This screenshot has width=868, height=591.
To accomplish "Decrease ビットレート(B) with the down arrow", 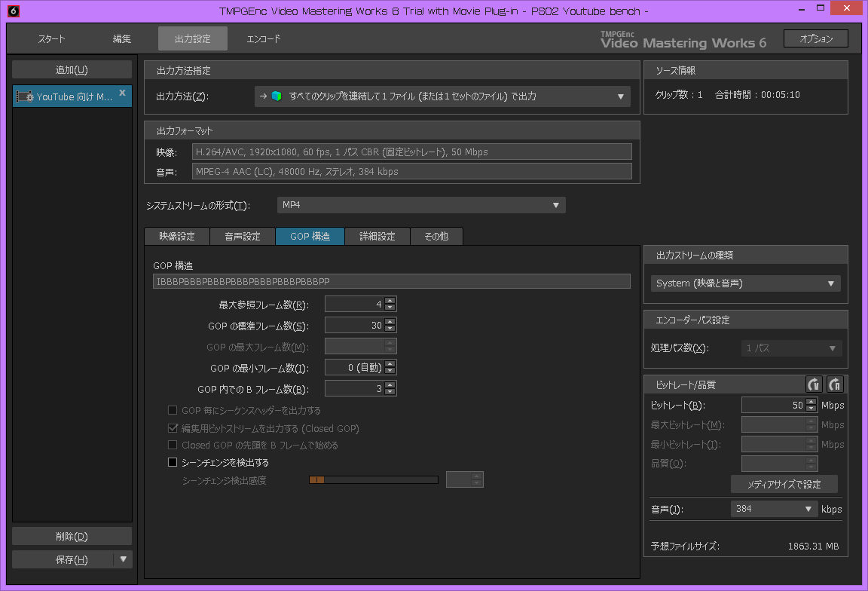I will (x=811, y=409).
